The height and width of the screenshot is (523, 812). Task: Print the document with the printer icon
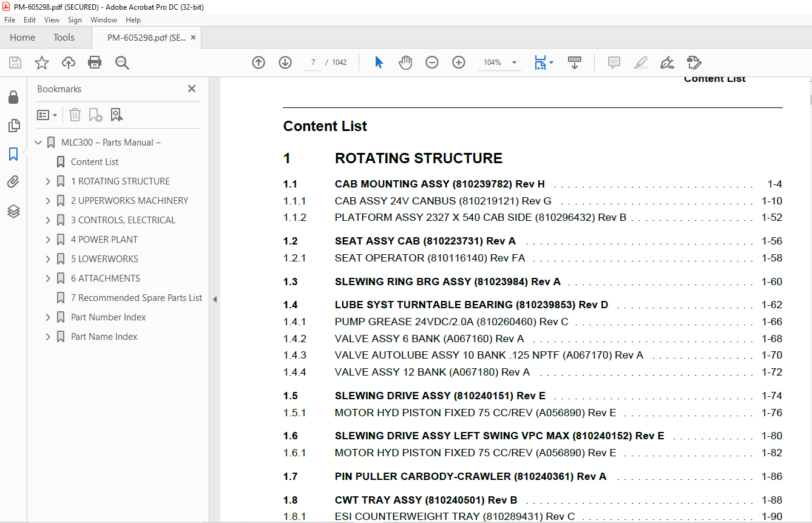[x=95, y=62]
